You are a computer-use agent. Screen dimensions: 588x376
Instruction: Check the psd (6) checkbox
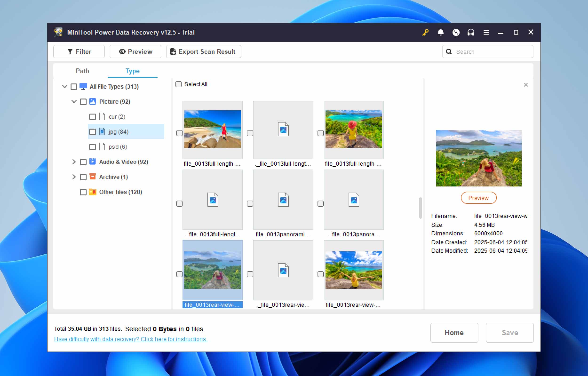[x=92, y=147]
